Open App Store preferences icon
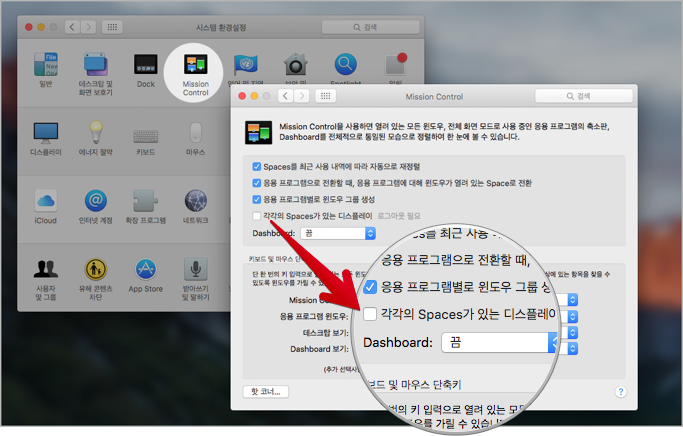This screenshot has width=683, height=436. (145, 269)
